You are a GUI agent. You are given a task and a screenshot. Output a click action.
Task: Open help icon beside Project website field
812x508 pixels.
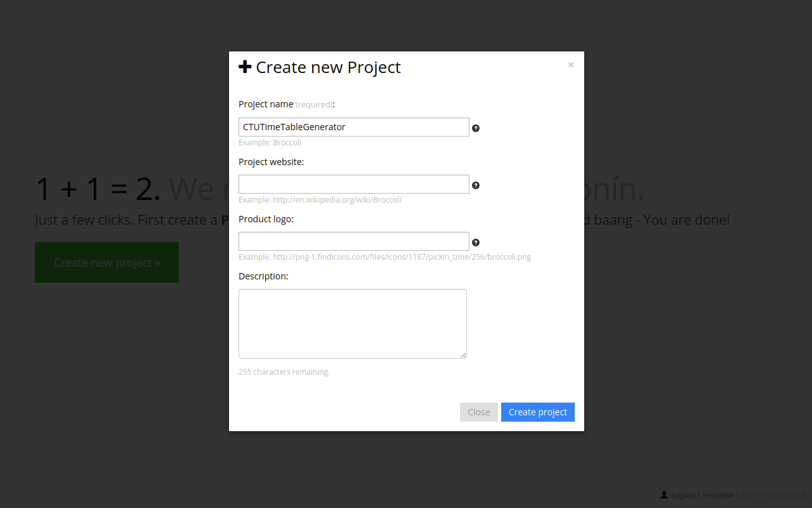[476, 185]
